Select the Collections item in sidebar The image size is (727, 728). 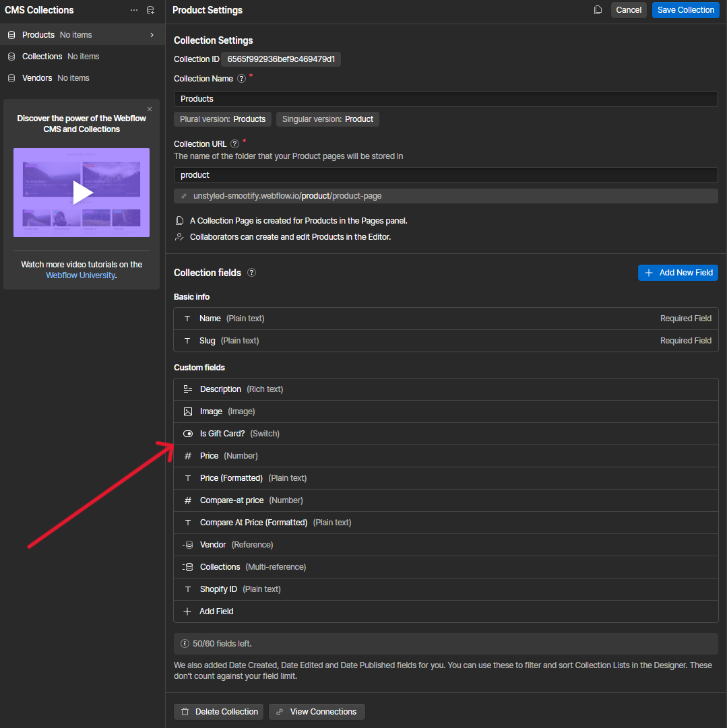click(x=42, y=57)
